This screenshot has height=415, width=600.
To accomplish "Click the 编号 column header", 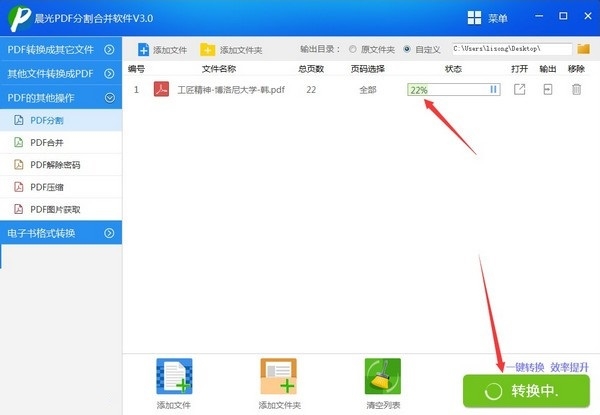I will pos(136,69).
